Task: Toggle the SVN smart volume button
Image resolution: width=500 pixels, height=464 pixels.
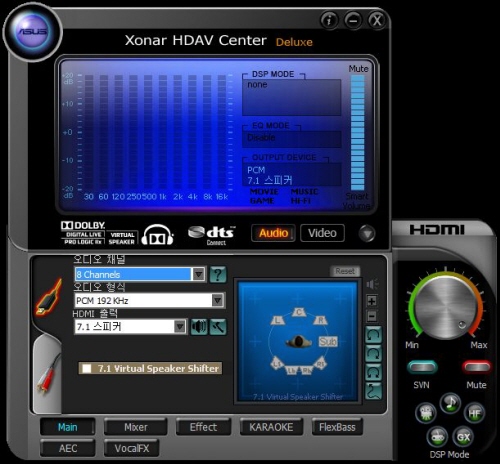Action: click(x=422, y=367)
